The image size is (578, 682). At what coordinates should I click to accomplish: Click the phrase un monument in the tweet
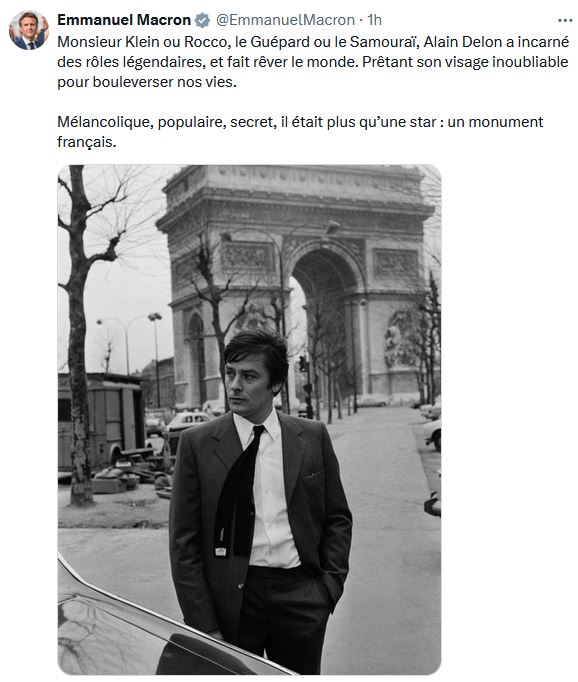click(495, 122)
